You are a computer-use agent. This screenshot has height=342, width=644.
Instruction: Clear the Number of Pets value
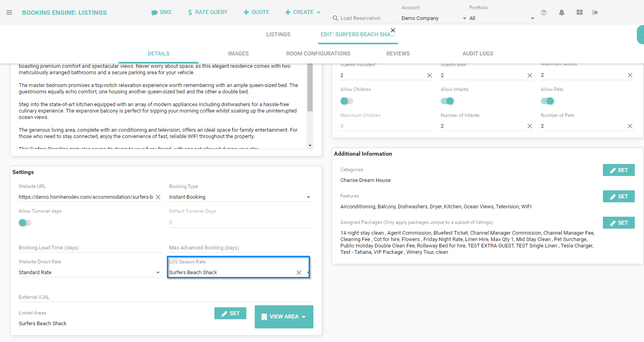click(630, 126)
